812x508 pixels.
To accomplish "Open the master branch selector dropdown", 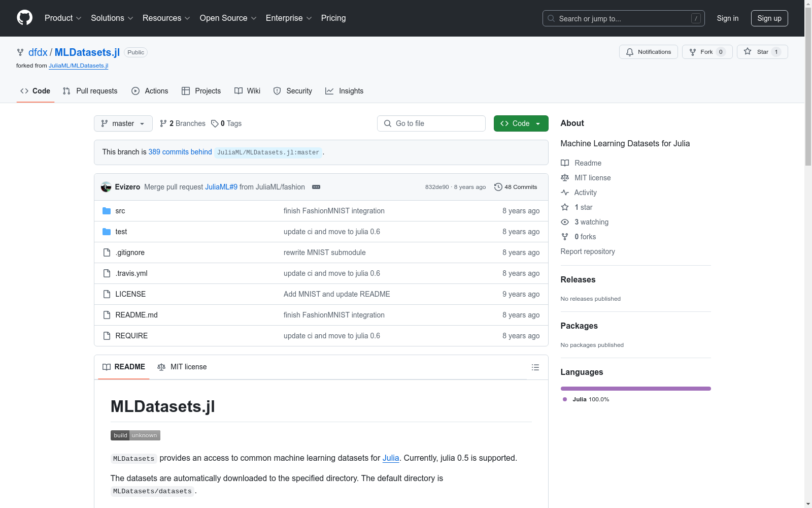I will pyautogui.click(x=123, y=123).
